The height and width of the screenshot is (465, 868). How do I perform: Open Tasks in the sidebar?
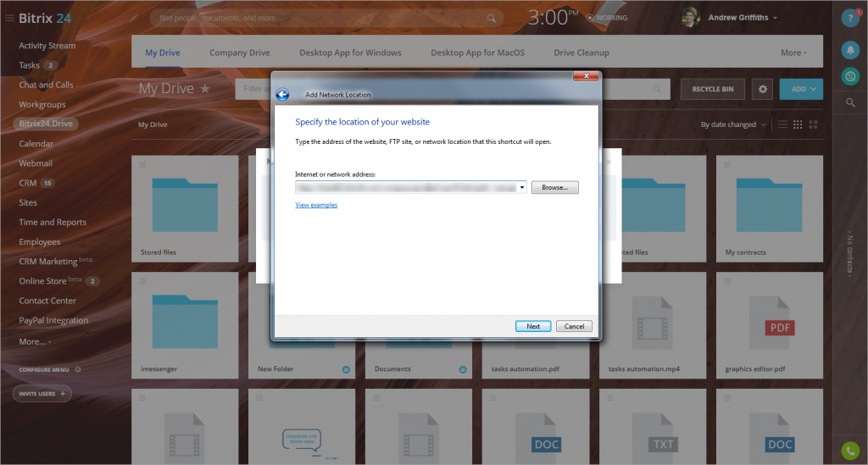pyautogui.click(x=30, y=65)
